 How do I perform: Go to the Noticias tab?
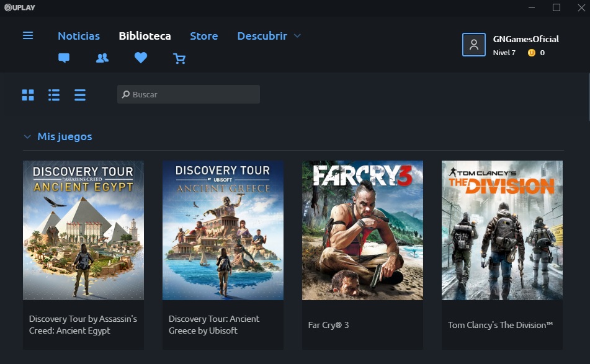tap(79, 36)
